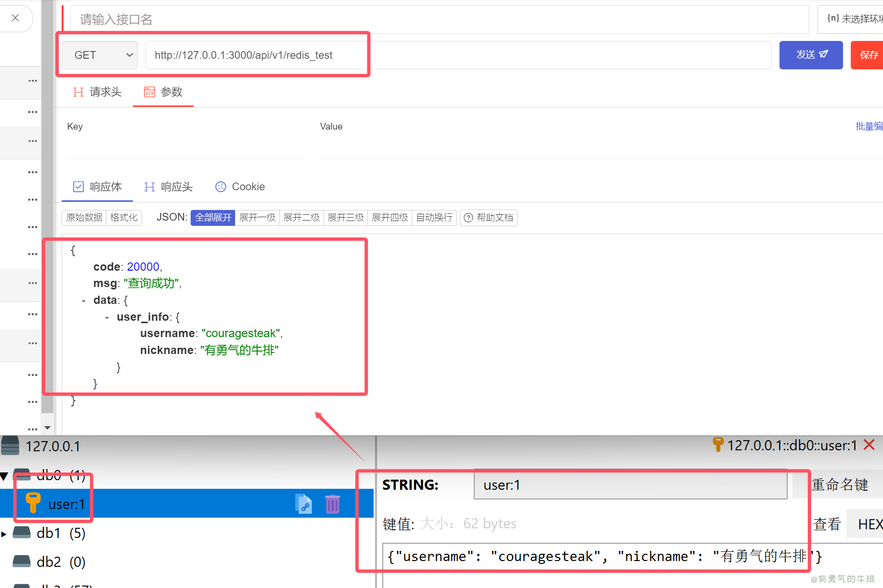Viewport: 883px width, 588px height.
Task: Click the 发送 send button
Action: pos(811,55)
